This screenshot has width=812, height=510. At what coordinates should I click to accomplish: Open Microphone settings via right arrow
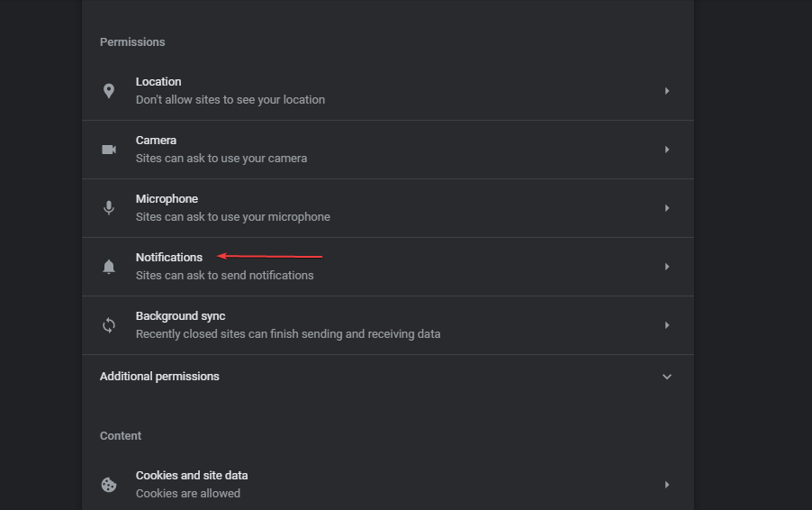pos(667,208)
